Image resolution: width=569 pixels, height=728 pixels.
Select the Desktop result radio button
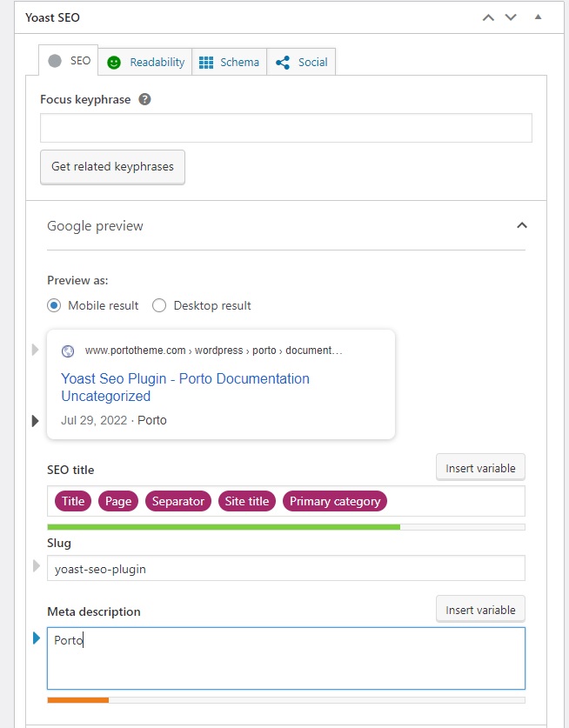tap(159, 305)
